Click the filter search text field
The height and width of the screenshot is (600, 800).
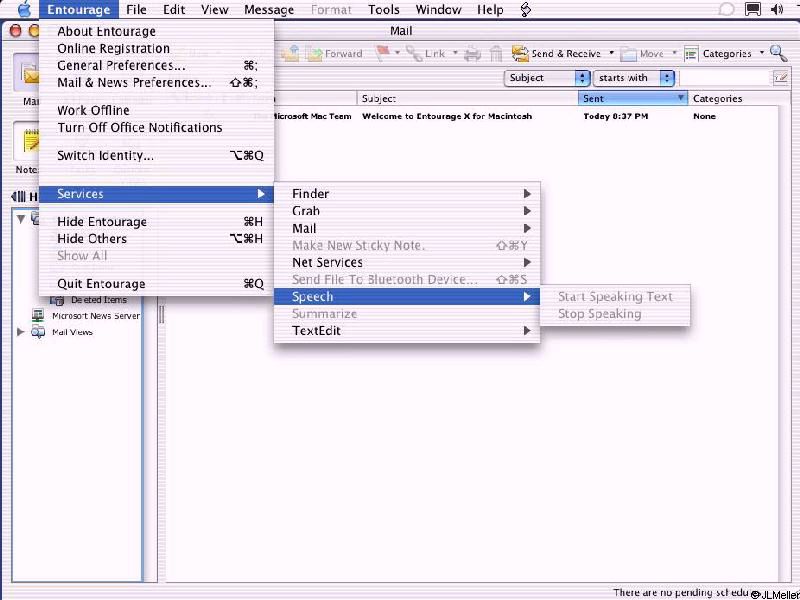tap(726, 78)
